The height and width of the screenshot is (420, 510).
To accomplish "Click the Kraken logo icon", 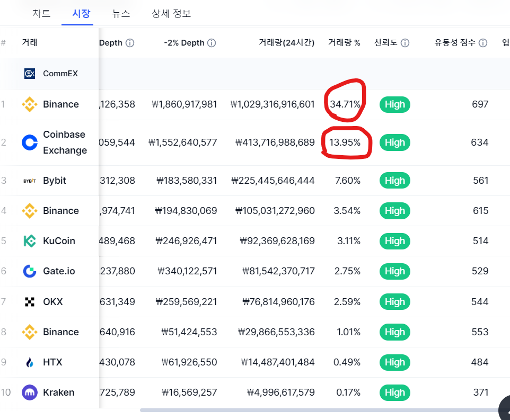I will coord(30,392).
